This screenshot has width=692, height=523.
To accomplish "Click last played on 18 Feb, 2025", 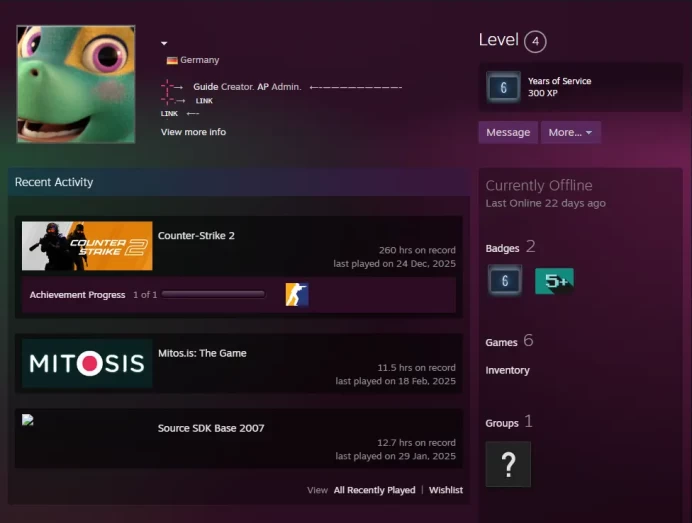I will pos(395,381).
